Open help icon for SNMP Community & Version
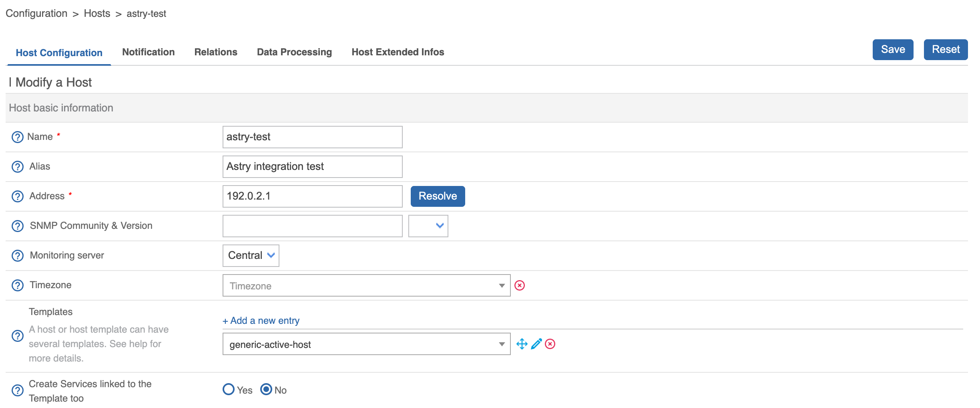Screen dimensions: 980x408 tap(18, 226)
